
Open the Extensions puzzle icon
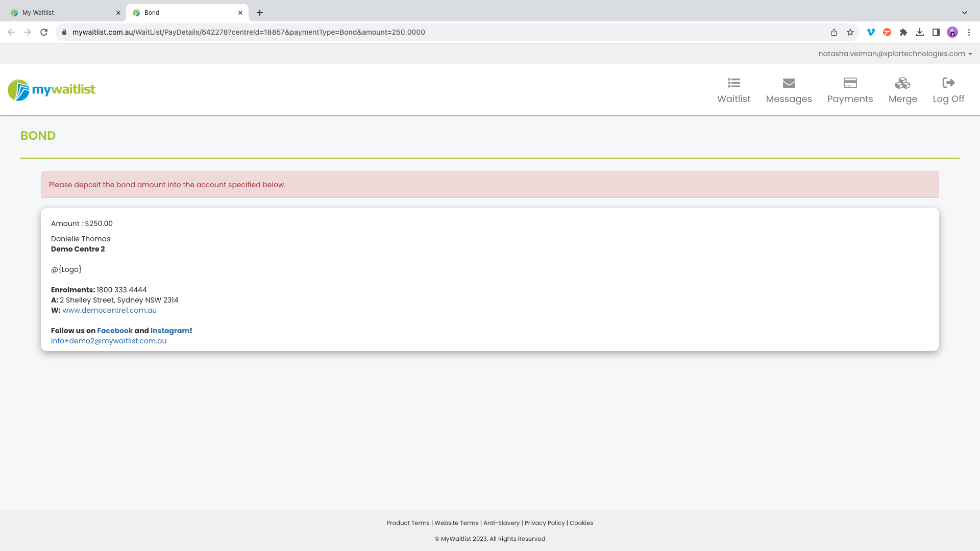click(x=903, y=32)
